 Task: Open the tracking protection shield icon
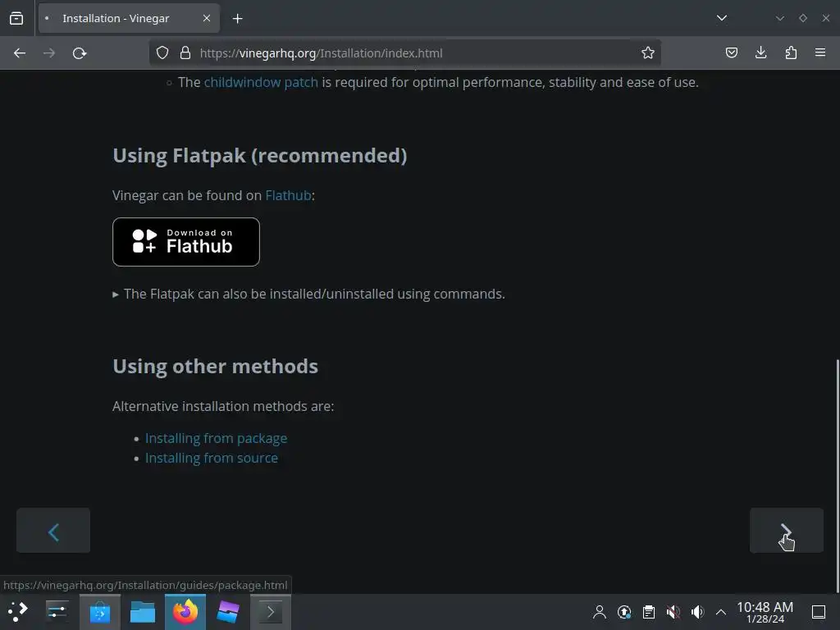pos(162,53)
